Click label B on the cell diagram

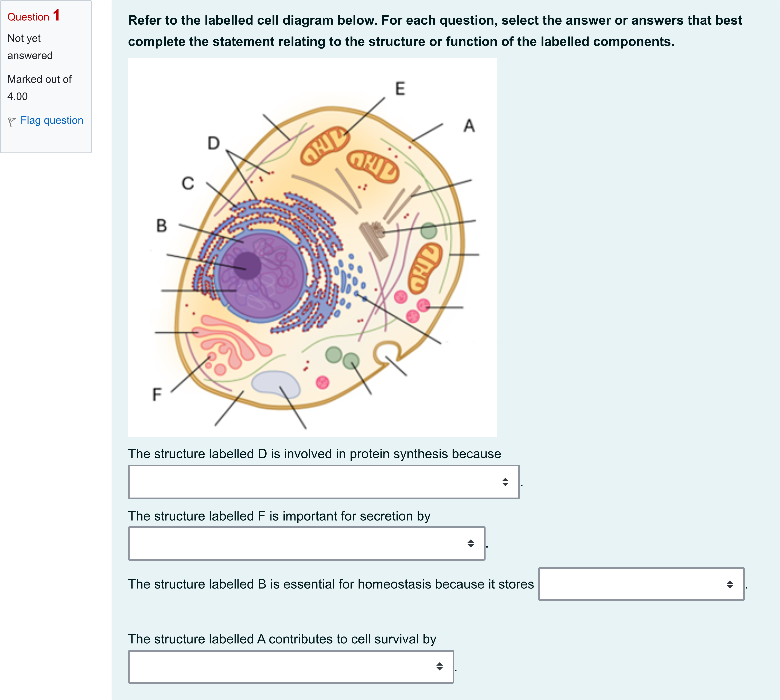162,225
